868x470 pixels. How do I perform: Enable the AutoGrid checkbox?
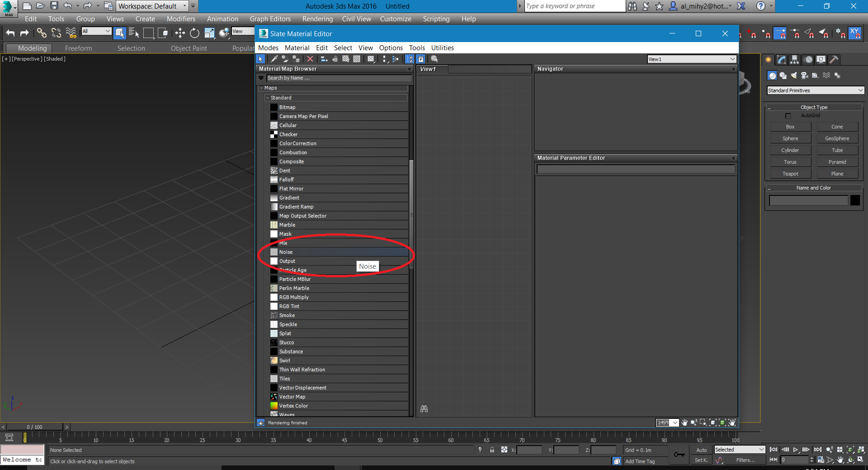tap(788, 116)
